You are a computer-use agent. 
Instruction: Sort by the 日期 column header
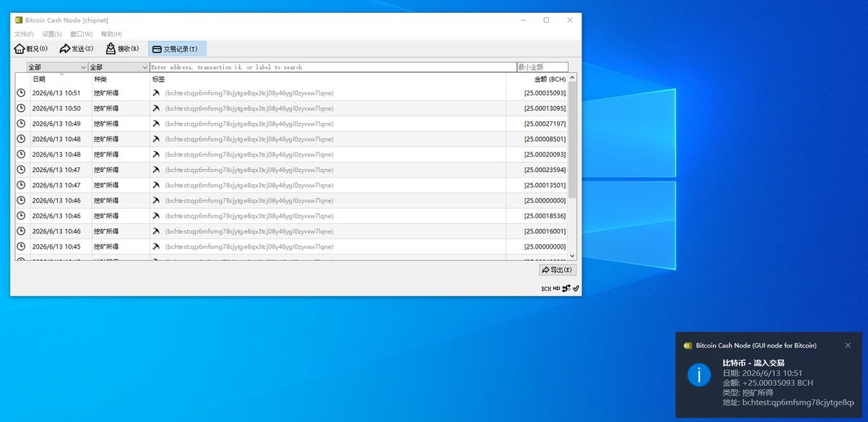point(61,79)
